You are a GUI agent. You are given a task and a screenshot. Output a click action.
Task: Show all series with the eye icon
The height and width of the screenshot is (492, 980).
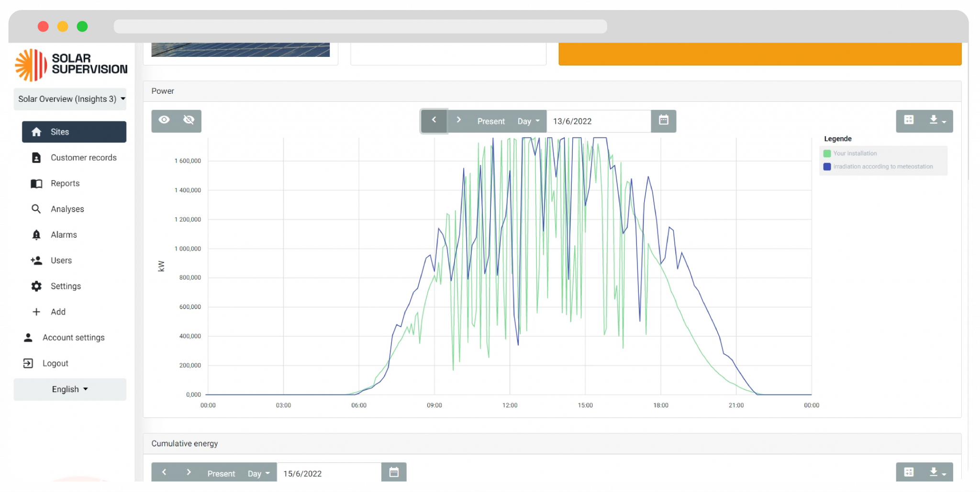[165, 120]
